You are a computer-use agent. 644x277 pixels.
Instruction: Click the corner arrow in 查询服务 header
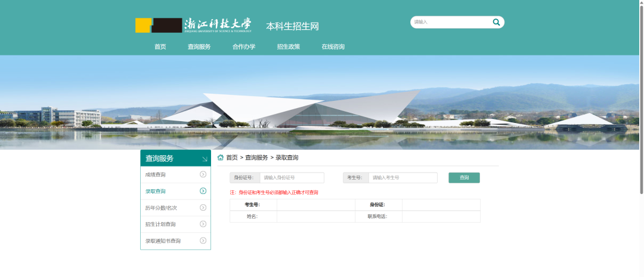point(205,159)
